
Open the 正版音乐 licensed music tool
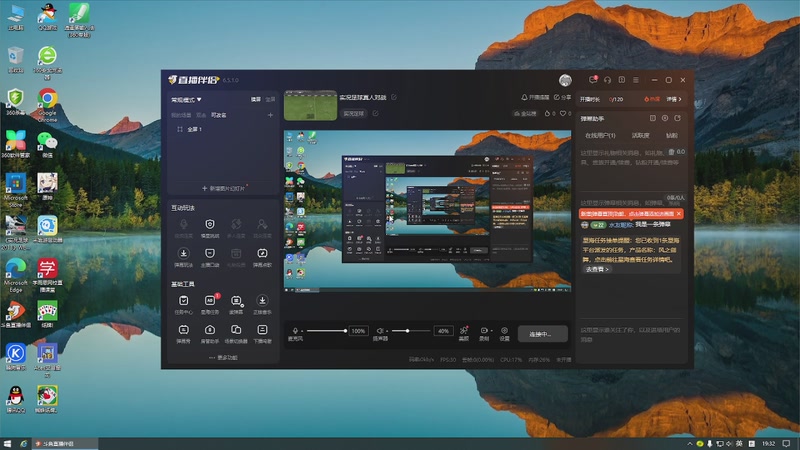[262, 304]
